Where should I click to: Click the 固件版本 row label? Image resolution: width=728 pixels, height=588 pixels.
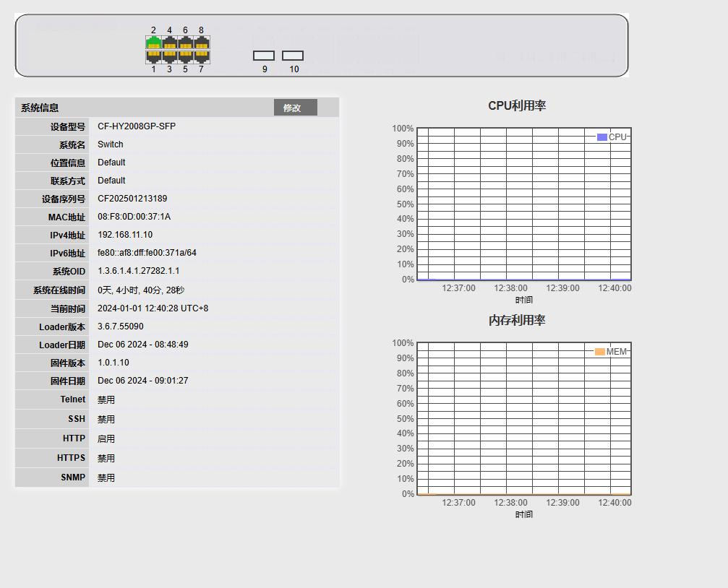pos(68,363)
